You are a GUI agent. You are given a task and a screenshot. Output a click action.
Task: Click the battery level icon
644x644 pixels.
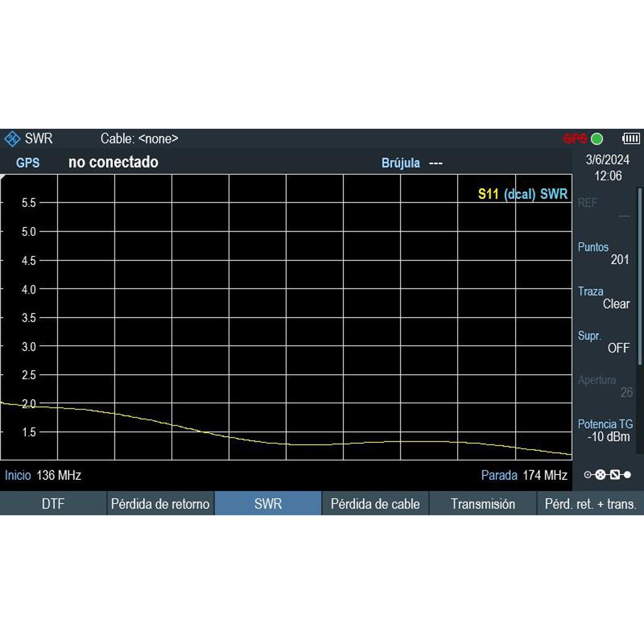tap(630, 138)
